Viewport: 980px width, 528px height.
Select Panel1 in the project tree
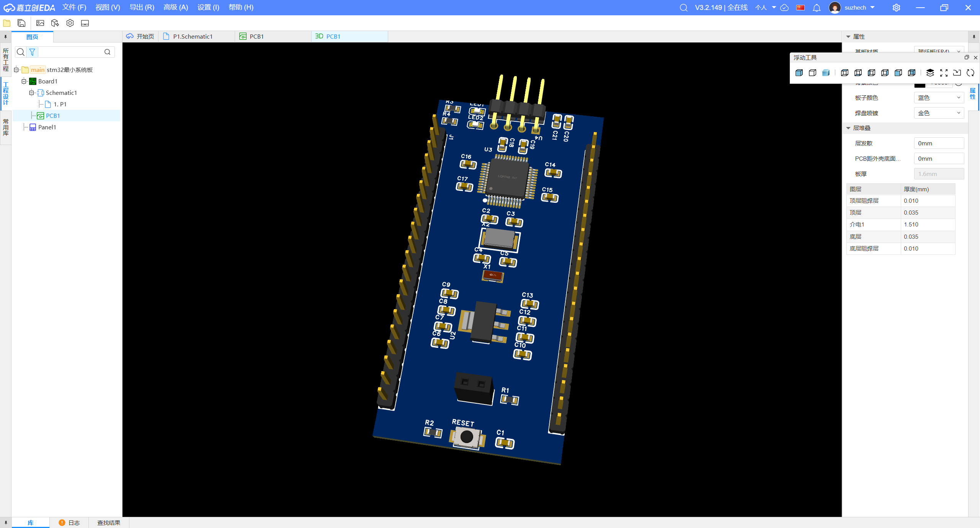tap(47, 127)
